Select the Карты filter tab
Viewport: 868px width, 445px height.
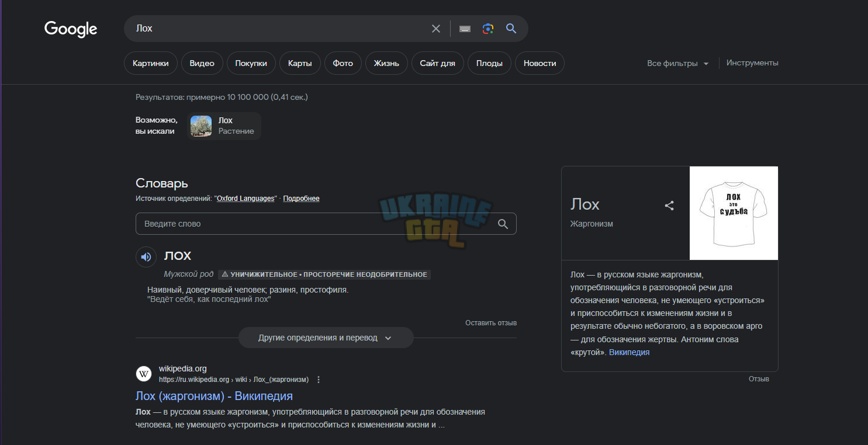click(300, 63)
